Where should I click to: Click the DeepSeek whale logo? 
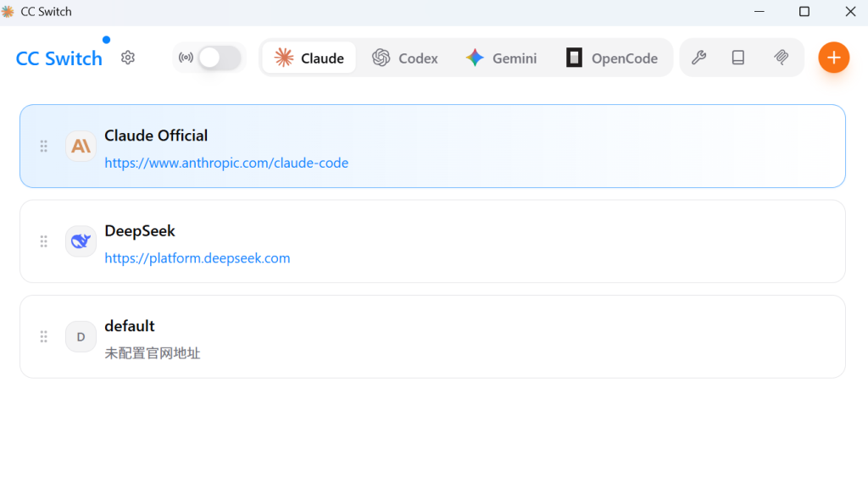81,241
